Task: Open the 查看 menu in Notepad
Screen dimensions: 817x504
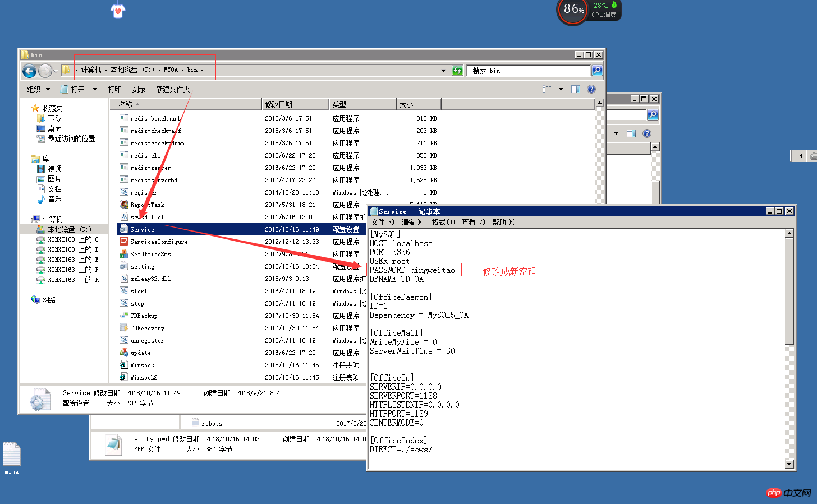Action: (x=473, y=221)
